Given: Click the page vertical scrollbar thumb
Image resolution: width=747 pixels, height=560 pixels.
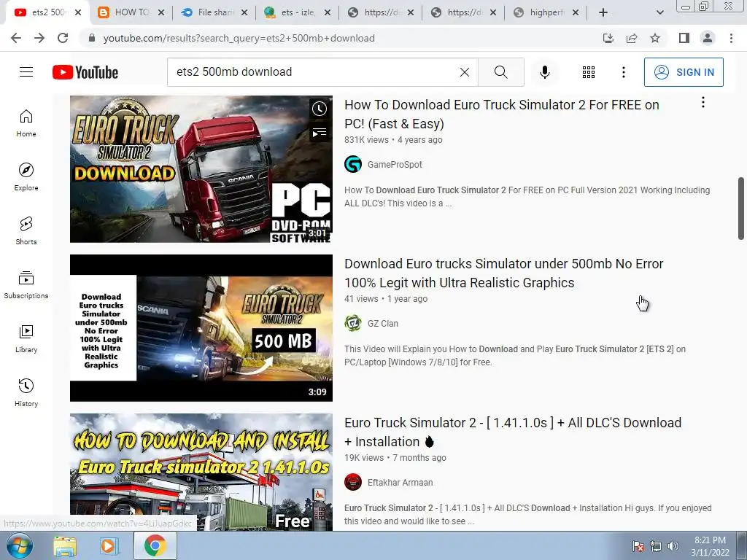Looking at the screenshot, I should (x=741, y=208).
